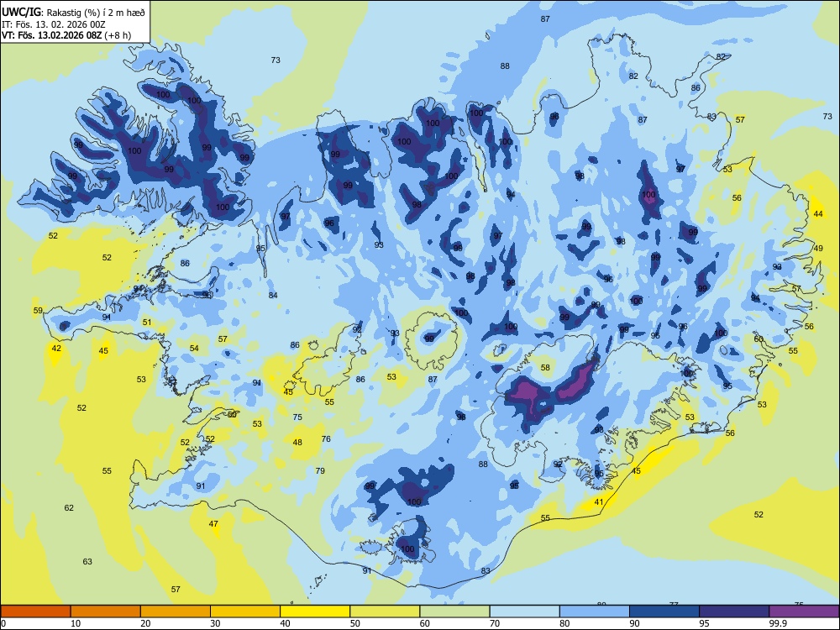Click the '44' value on the east coast
This screenshot has height=630, width=840.
tap(818, 213)
